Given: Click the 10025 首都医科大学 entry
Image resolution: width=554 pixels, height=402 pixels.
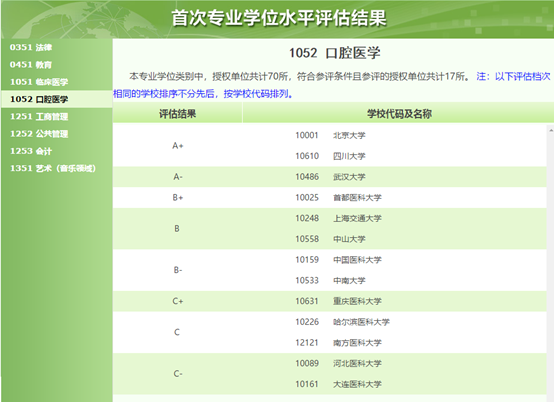Looking at the screenshot, I should click(338, 197).
